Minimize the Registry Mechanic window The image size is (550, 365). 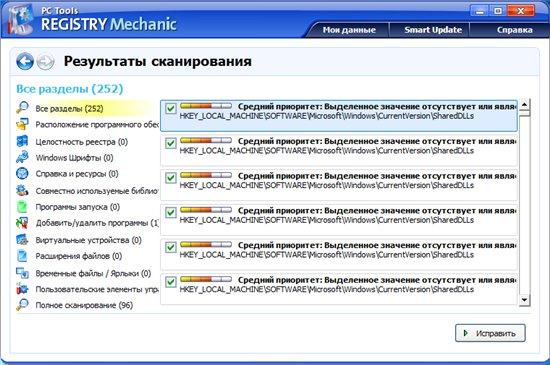pos(479,11)
